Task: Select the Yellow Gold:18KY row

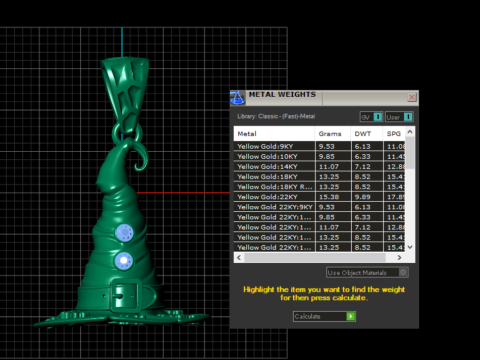Action: [319, 177]
